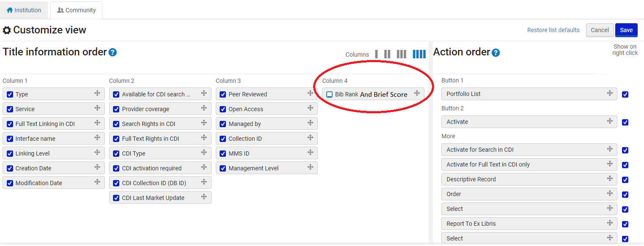The height and width of the screenshot is (246, 644).
Task: Open the Community tab
Action: 77,10
